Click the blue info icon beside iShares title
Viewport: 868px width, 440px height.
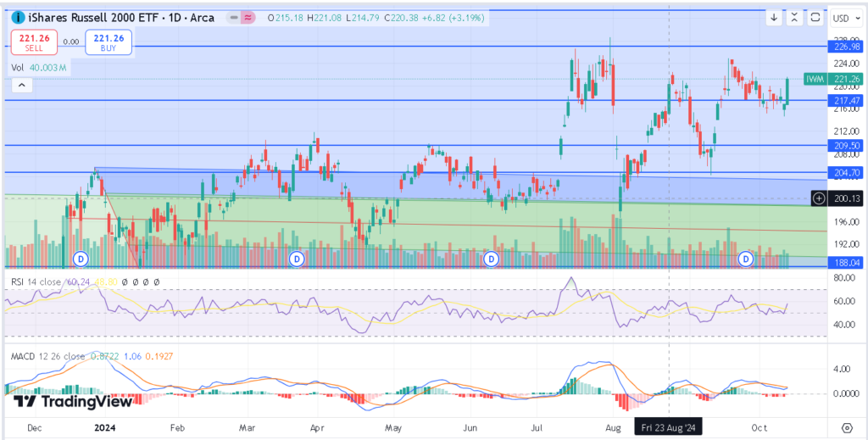click(17, 18)
